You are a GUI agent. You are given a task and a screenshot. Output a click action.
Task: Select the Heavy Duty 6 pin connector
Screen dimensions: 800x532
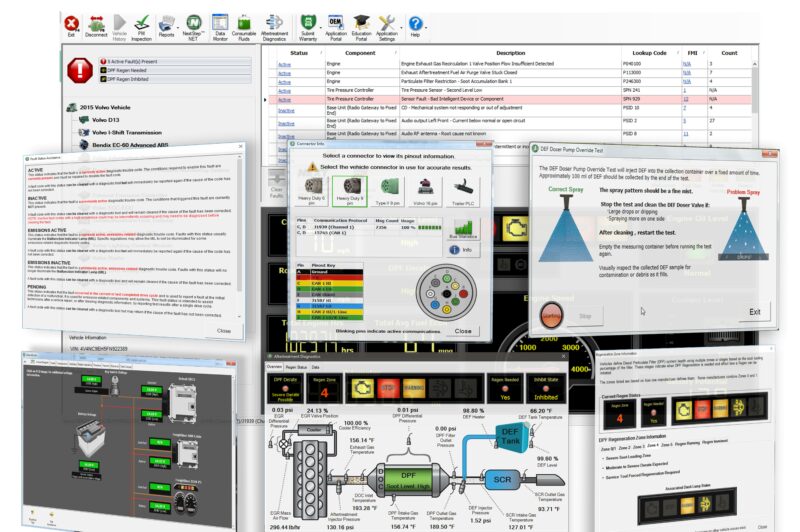pos(312,191)
